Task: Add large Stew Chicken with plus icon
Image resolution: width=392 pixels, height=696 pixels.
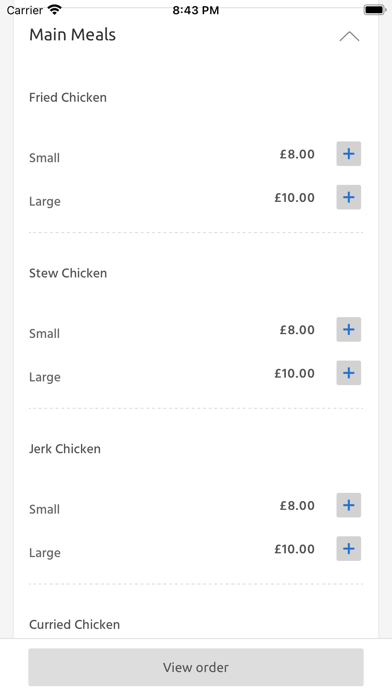Action: point(348,373)
